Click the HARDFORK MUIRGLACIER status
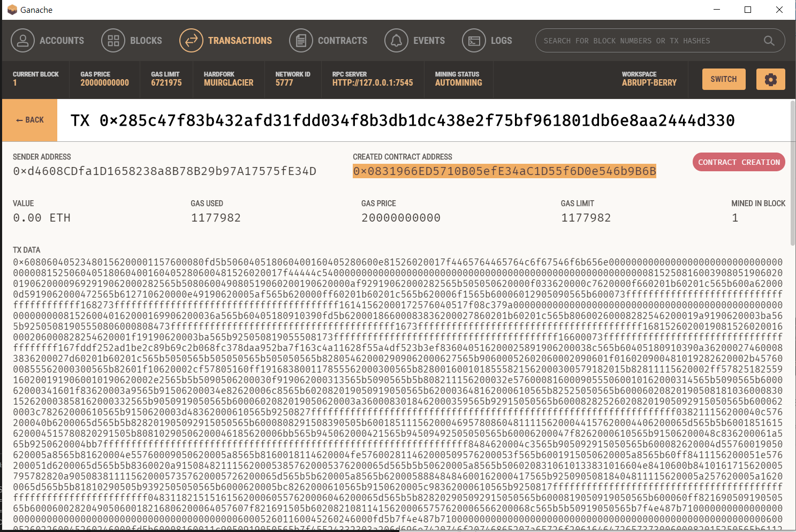 [x=229, y=79]
